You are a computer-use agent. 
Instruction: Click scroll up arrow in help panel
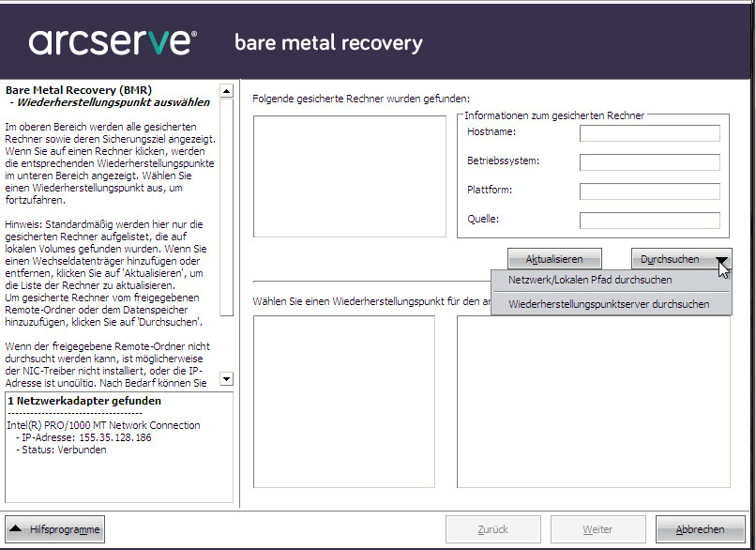point(227,90)
